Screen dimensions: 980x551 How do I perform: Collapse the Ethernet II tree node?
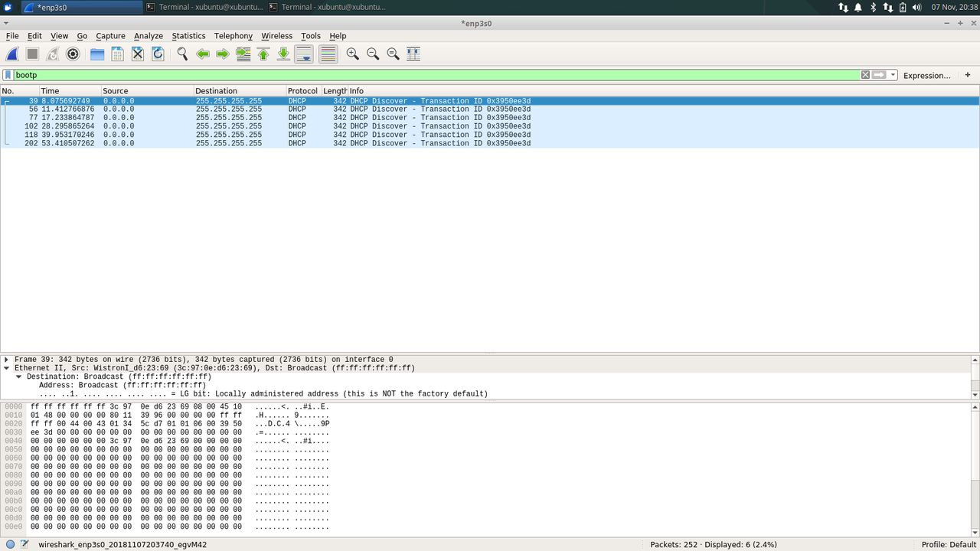pyautogui.click(x=7, y=368)
